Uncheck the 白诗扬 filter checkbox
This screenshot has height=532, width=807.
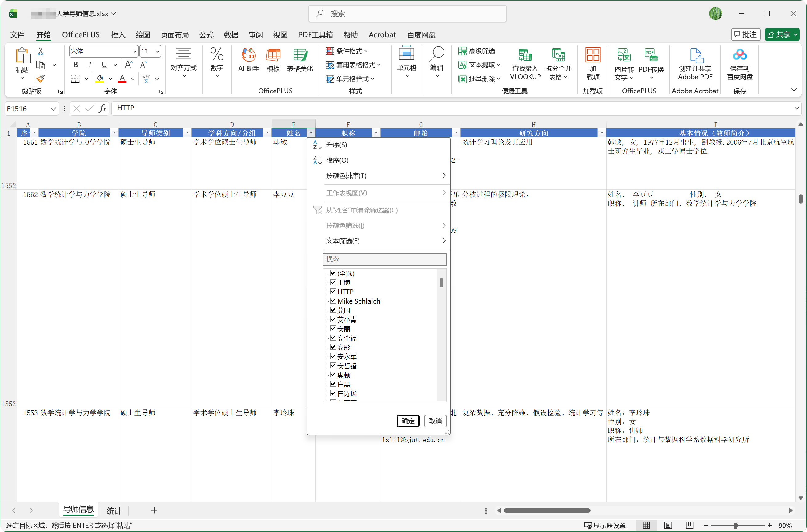[x=333, y=393]
